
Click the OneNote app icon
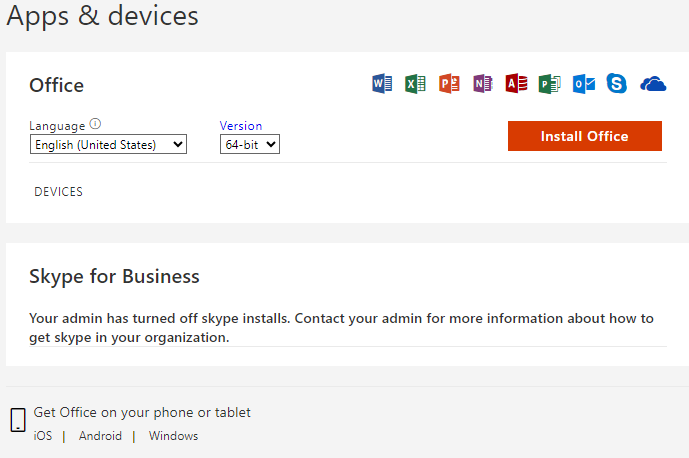point(482,84)
